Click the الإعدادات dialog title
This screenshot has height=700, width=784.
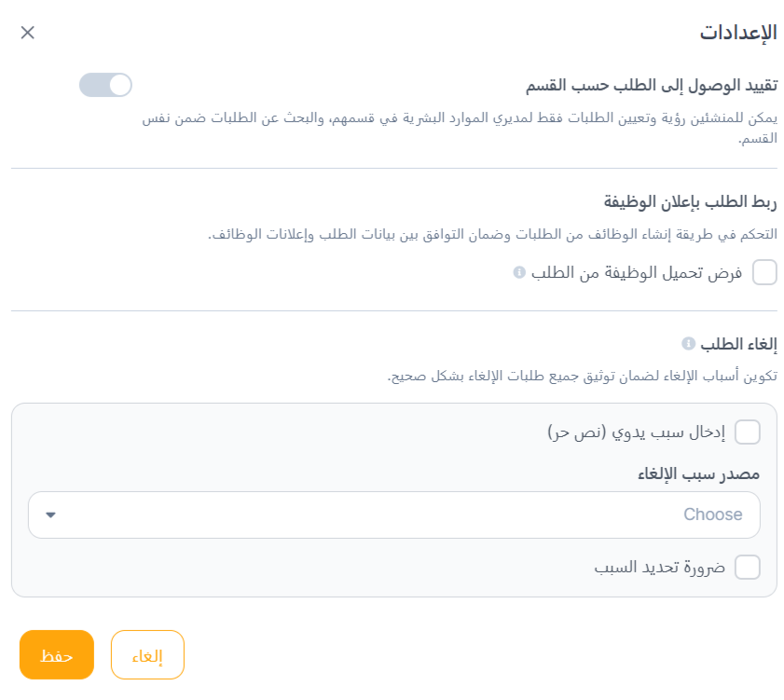[738, 33]
